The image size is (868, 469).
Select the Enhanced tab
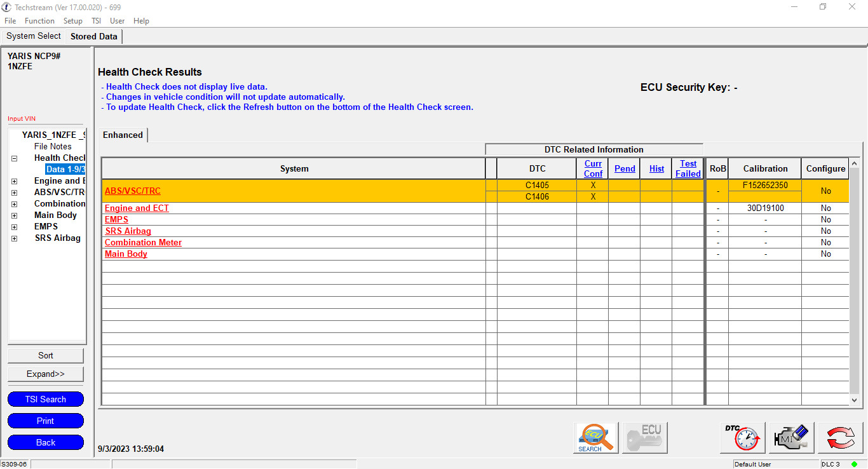click(123, 135)
